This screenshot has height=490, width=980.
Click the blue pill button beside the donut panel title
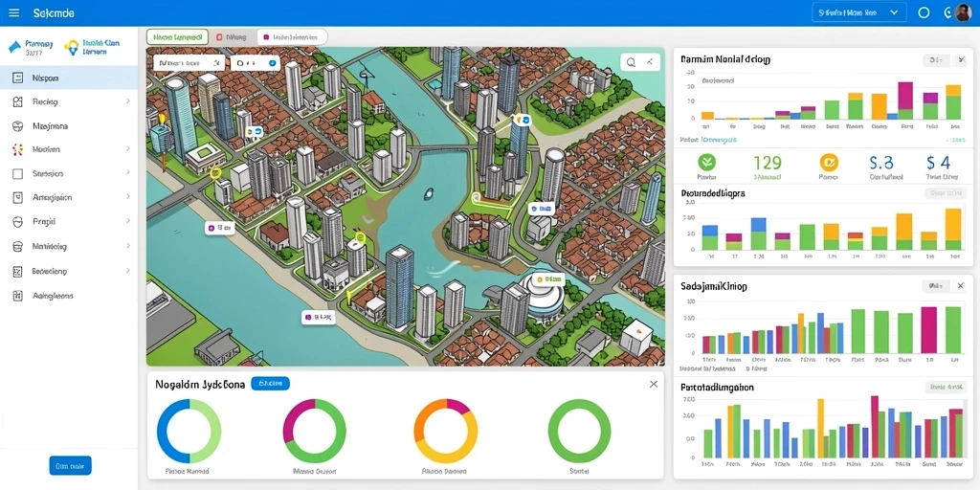pos(270,384)
